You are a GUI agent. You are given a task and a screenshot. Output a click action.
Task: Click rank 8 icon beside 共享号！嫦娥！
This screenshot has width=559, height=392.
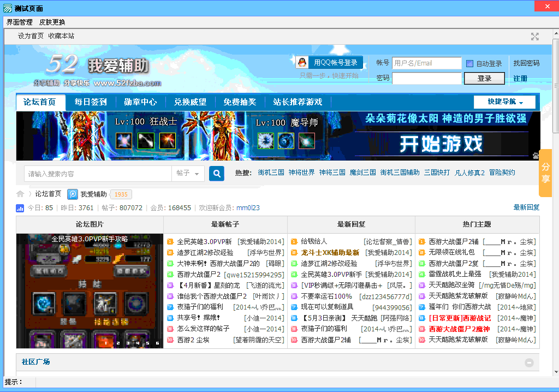coord(170,318)
